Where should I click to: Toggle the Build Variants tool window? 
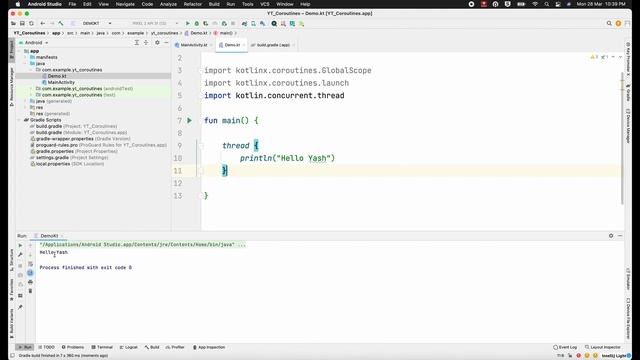point(11,323)
